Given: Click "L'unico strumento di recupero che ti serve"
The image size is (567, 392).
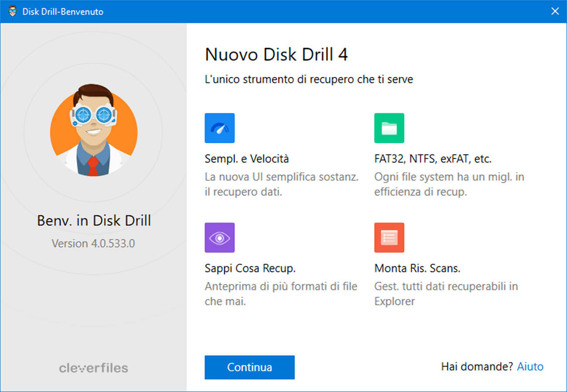Looking at the screenshot, I should [309, 79].
